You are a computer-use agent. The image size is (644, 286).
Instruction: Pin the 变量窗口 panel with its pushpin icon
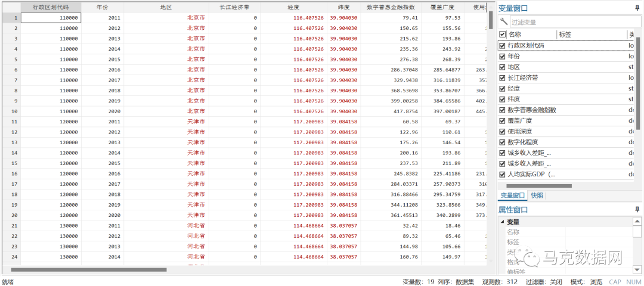637,7
